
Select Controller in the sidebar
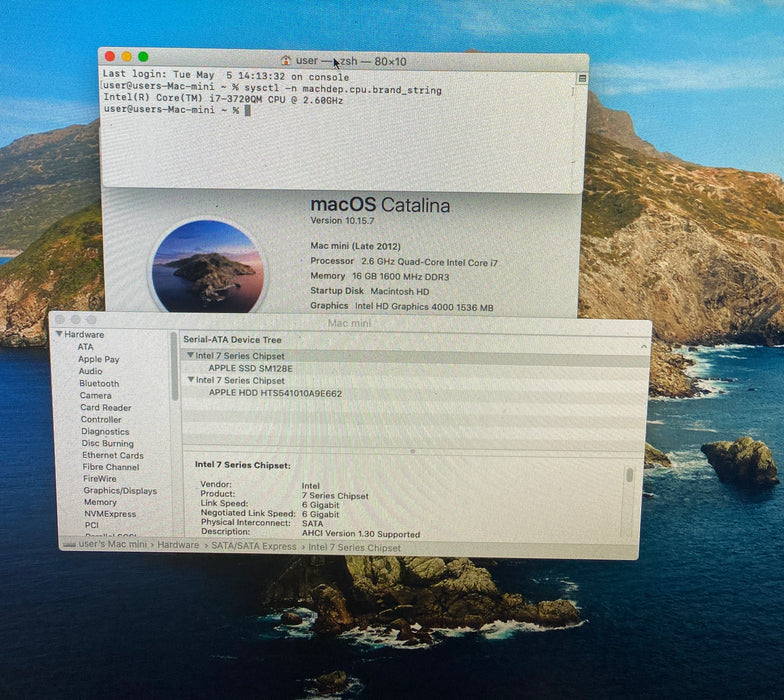pyautogui.click(x=101, y=420)
